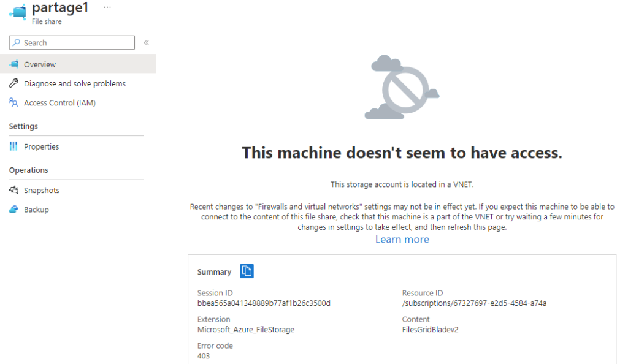
Task: Click the 'Extension' label
Action: pos(214,319)
